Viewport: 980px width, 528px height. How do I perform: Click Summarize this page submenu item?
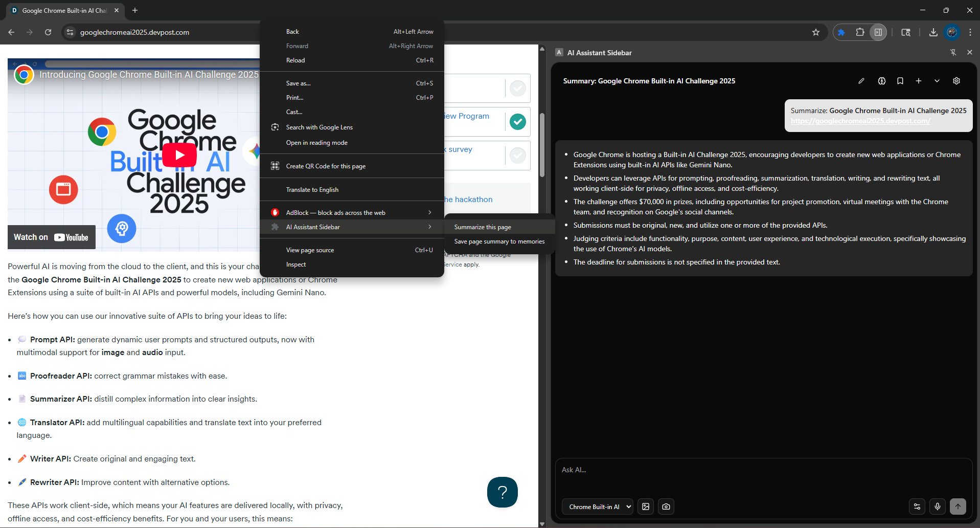(499, 227)
